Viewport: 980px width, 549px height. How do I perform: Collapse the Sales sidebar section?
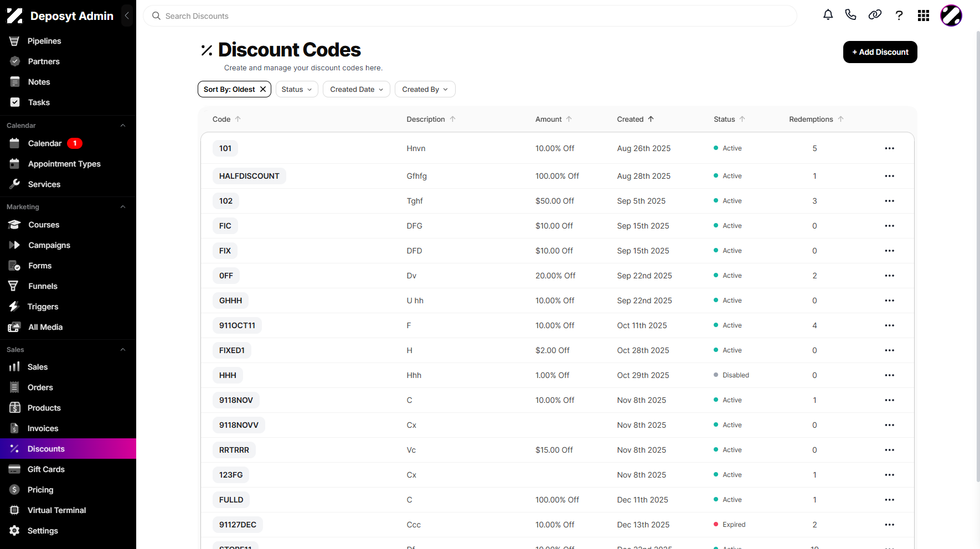pos(123,350)
